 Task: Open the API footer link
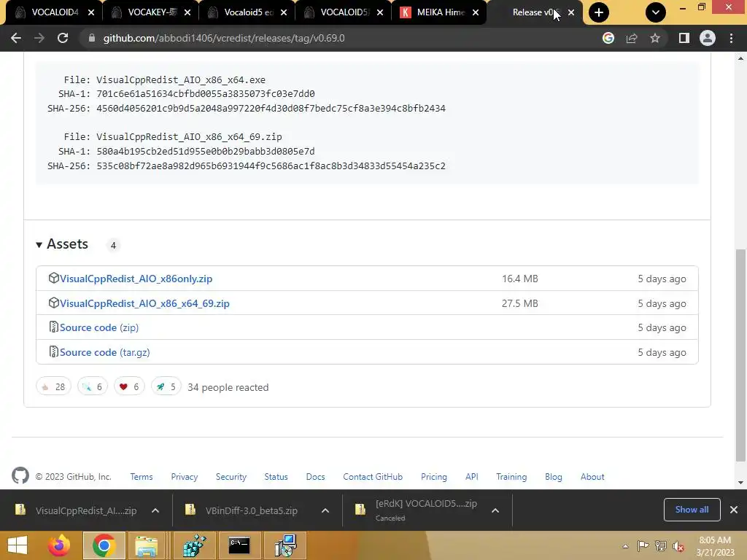[x=472, y=477]
